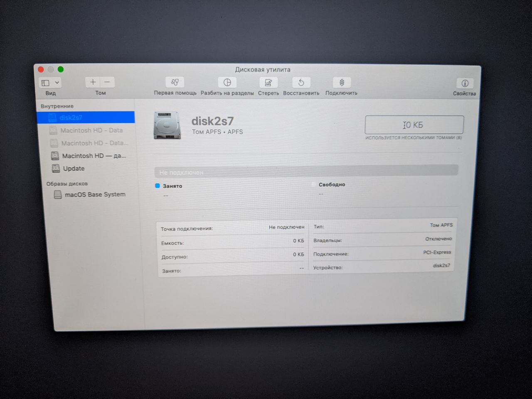Click the Владельцы: Отключено value

pyautogui.click(x=438, y=239)
